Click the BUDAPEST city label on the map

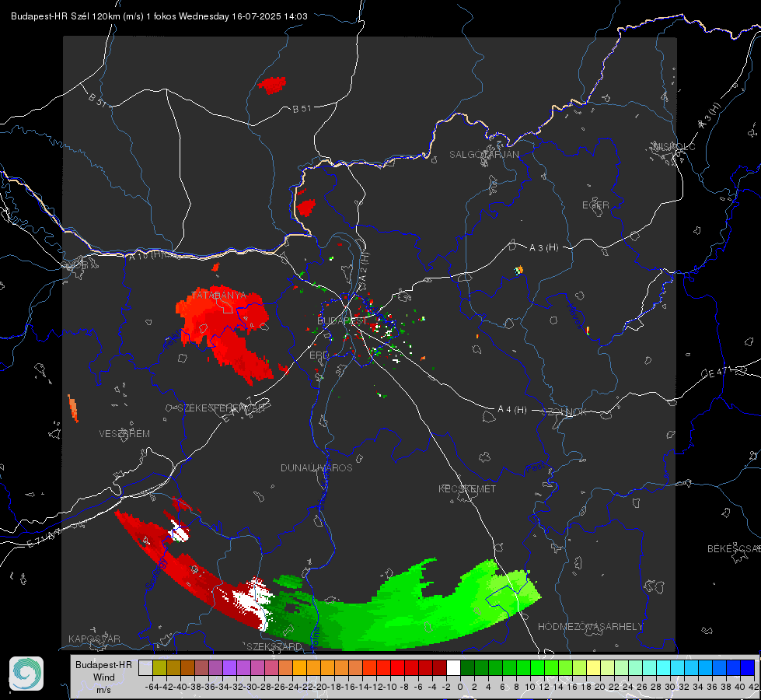click(x=342, y=321)
